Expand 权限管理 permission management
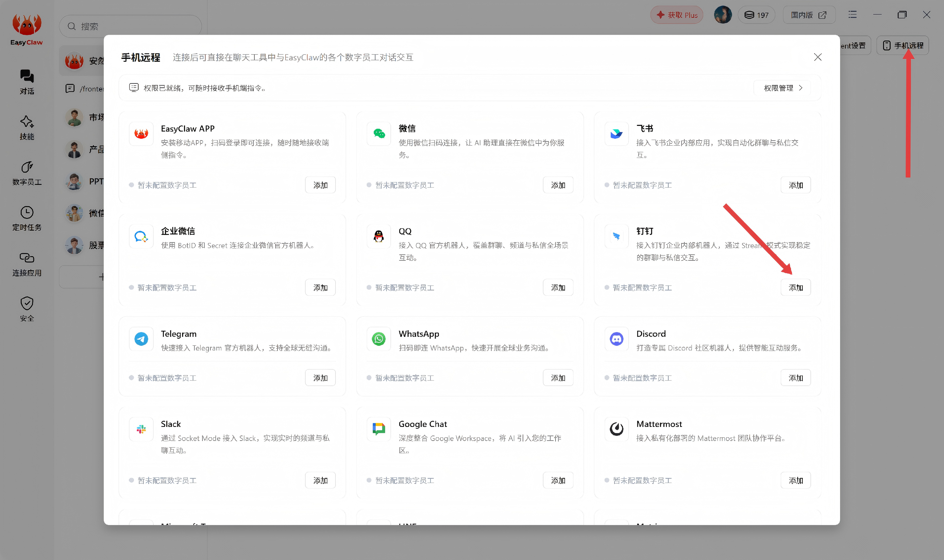944x560 pixels. (x=782, y=88)
